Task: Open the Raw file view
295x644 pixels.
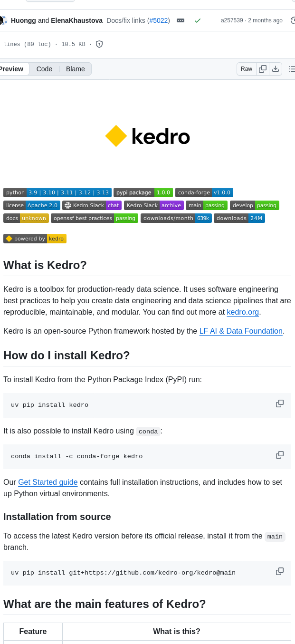Action: click(246, 69)
